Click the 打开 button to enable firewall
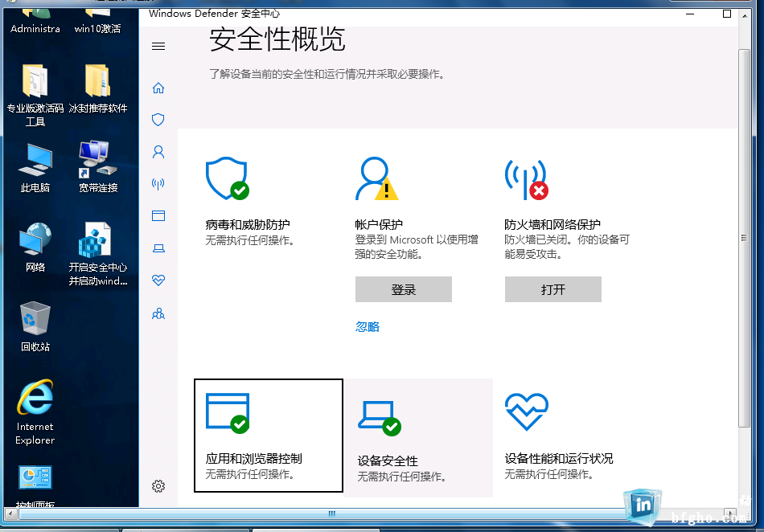 tap(553, 289)
